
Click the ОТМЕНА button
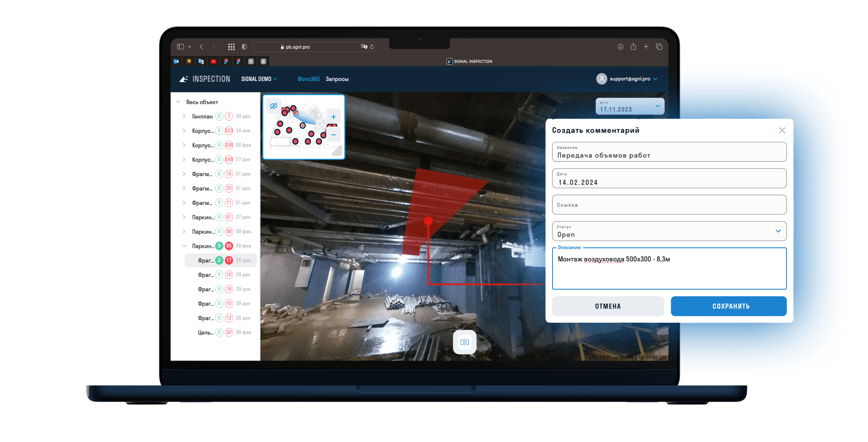pos(608,306)
